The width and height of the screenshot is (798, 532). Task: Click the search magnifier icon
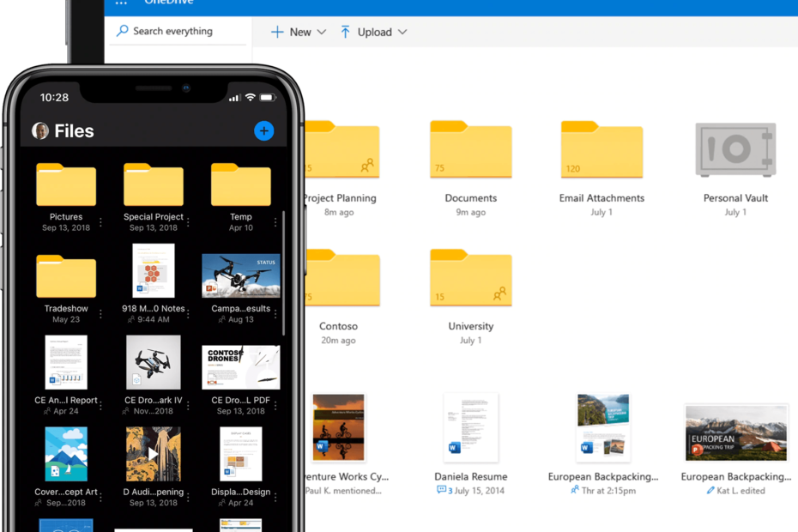(122, 31)
